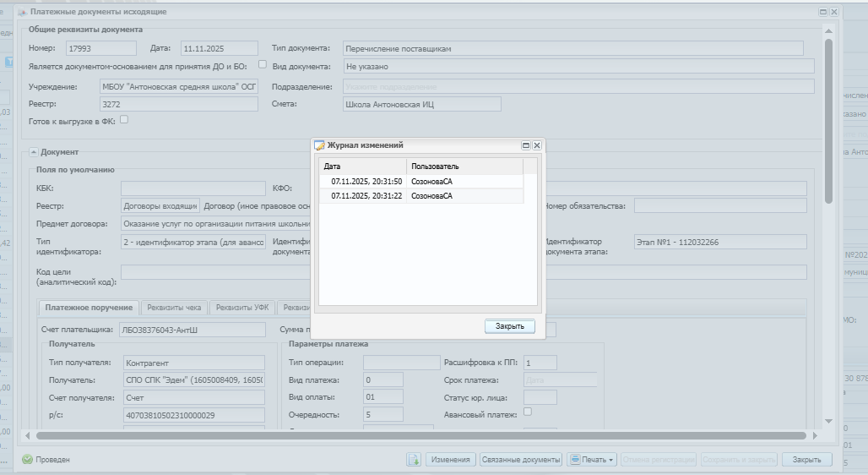Click the Дата field 11.11.2025

coord(220,48)
